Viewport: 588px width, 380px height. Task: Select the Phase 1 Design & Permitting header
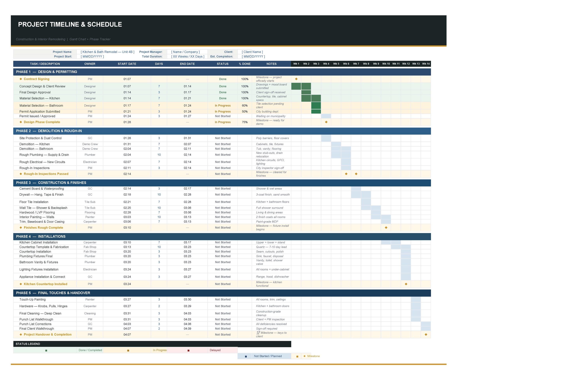tap(222, 72)
